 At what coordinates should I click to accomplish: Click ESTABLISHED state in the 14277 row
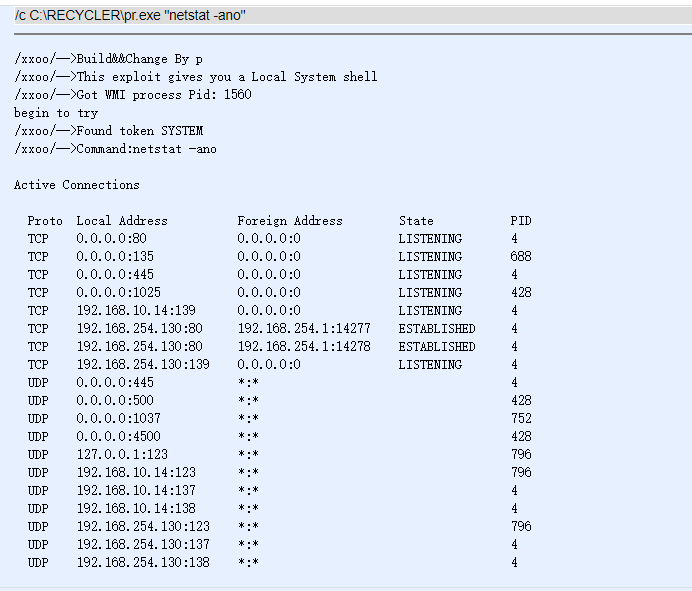click(x=437, y=329)
